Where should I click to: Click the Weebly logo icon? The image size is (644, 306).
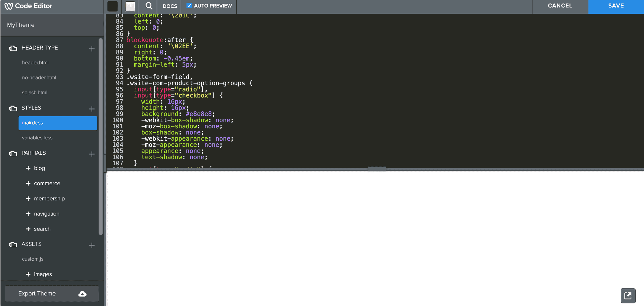tap(9, 6)
